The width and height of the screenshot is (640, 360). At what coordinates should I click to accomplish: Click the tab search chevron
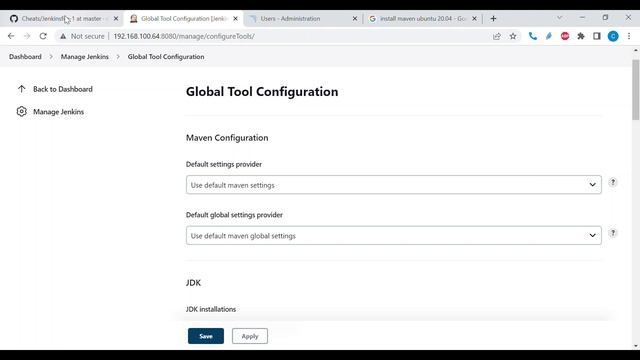[560, 18]
